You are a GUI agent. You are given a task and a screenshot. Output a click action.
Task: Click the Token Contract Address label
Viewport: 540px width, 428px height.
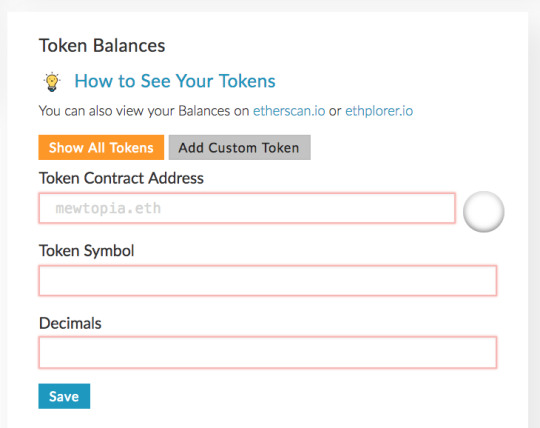tap(121, 178)
